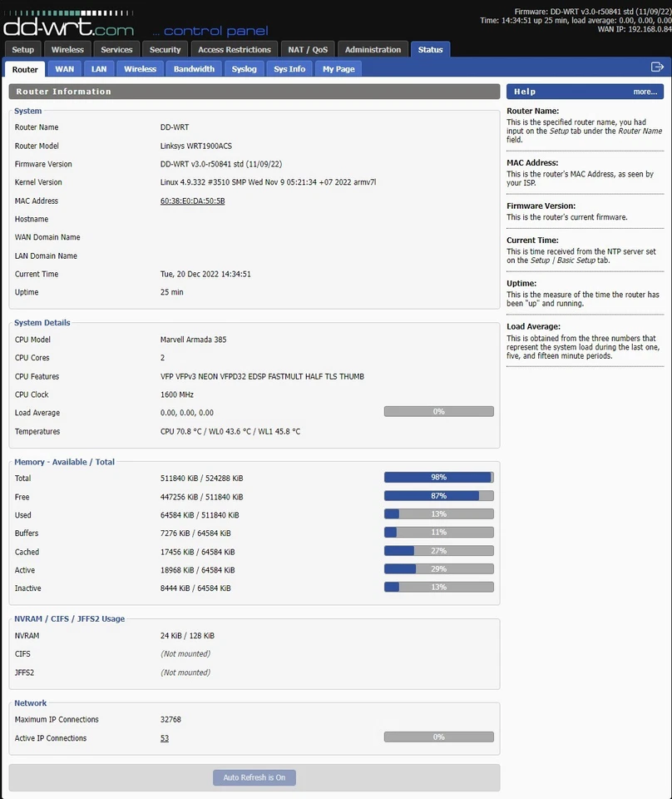Select the Security tab

click(165, 49)
